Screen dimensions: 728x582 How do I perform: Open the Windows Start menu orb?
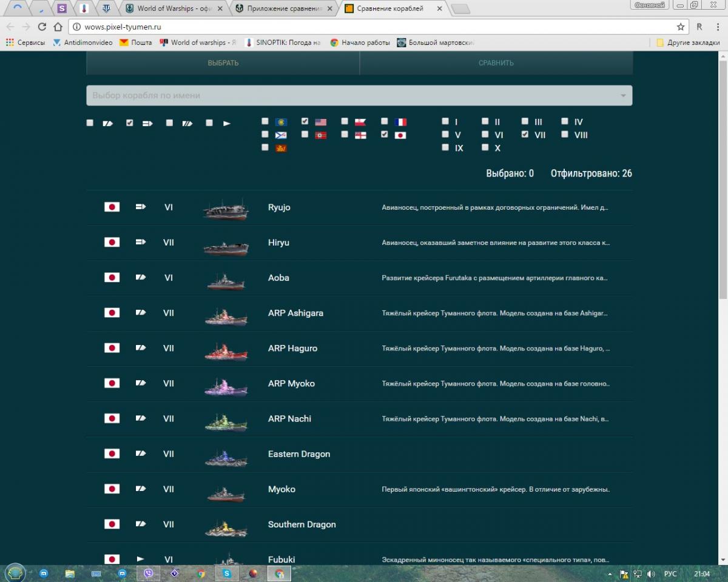(15, 572)
